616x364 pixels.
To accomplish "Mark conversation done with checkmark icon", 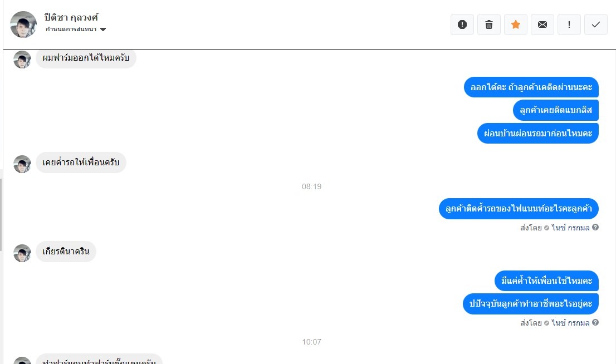I will [x=595, y=24].
